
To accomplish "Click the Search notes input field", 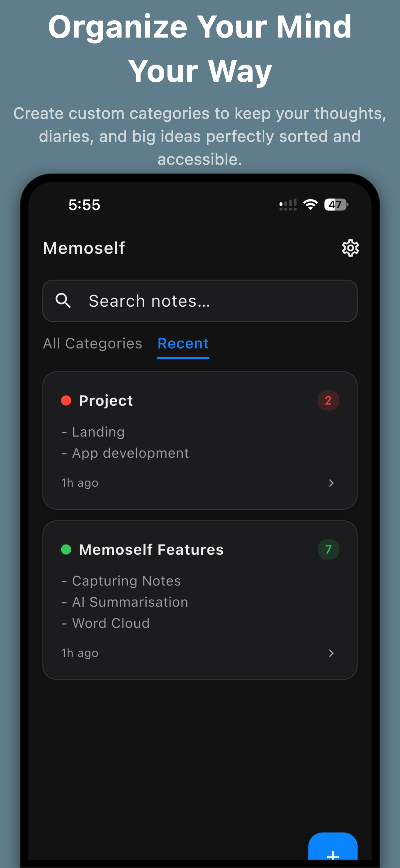I will 200,300.
